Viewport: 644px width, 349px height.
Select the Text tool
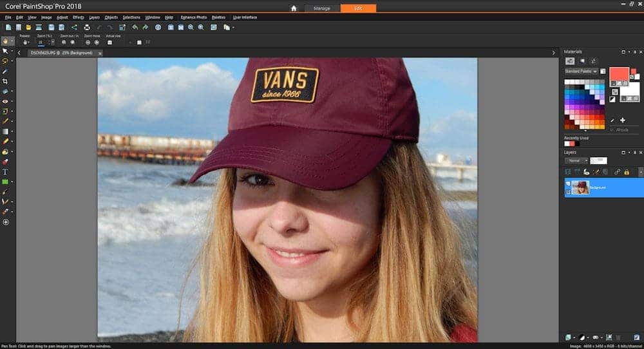[x=5, y=172]
